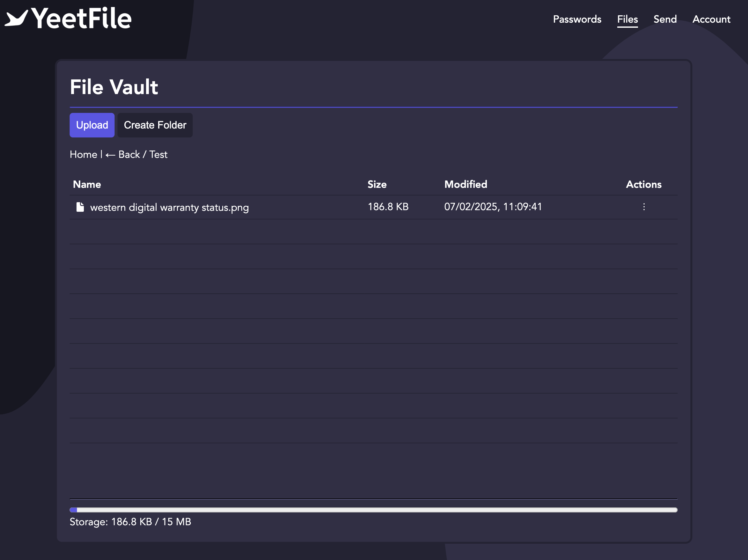Navigate to Home in the breadcrumb
Image resolution: width=748 pixels, height=560 pixels.
tap(83, 155)
